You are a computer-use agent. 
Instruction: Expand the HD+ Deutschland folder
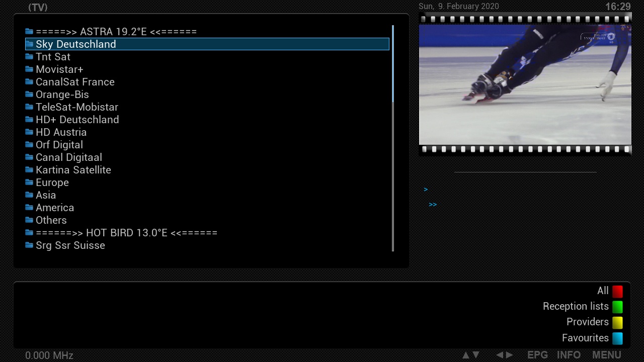(77, 120)
